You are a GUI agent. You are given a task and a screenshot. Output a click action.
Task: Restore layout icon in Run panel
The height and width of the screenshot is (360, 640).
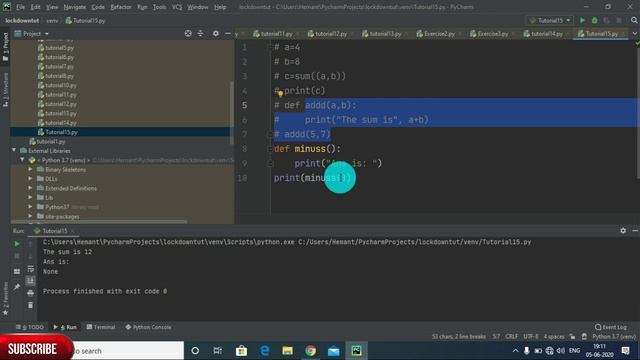[x=17, y=271]
